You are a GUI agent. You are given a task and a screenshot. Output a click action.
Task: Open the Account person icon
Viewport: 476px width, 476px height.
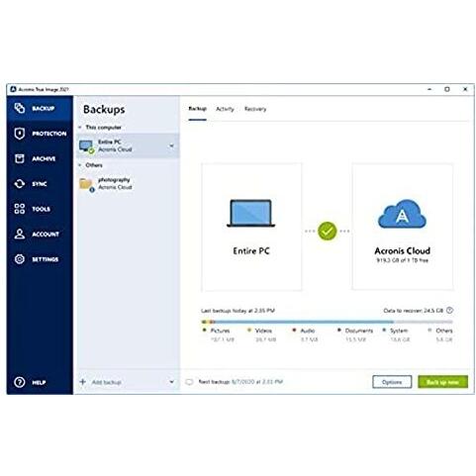(20, 234)
